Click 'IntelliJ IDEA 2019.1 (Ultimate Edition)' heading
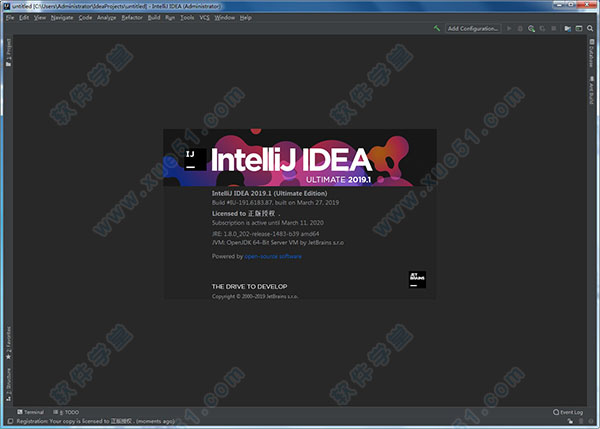The image size is (600, 429). tap(269, 193)
